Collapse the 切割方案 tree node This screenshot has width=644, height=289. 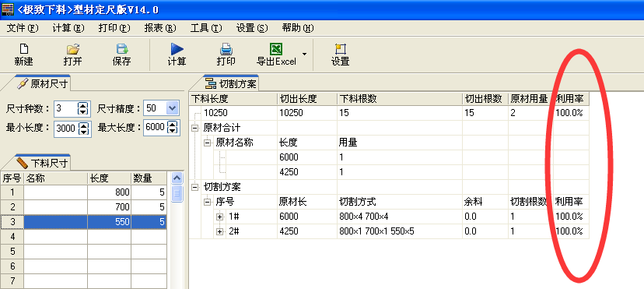coord(195,187)
